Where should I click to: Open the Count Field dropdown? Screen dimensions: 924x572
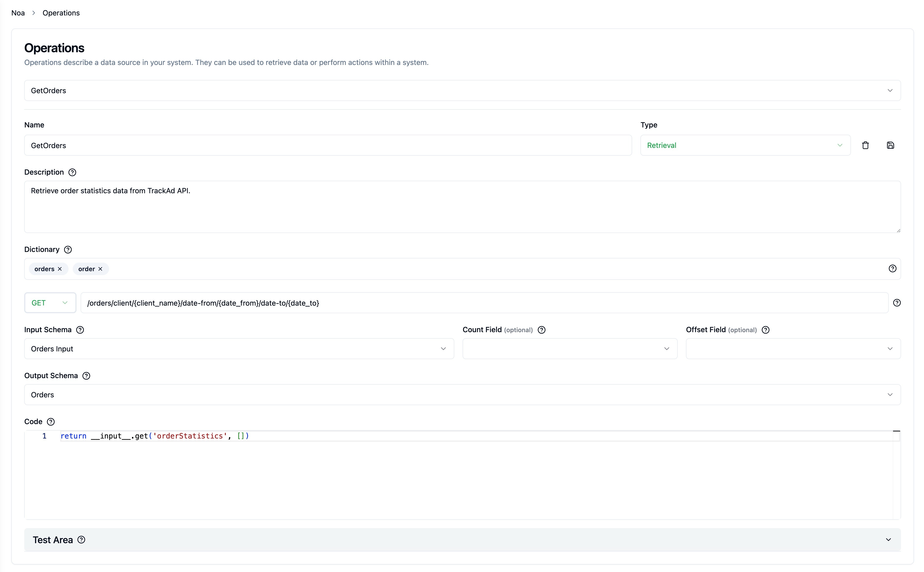pos(570,349)
